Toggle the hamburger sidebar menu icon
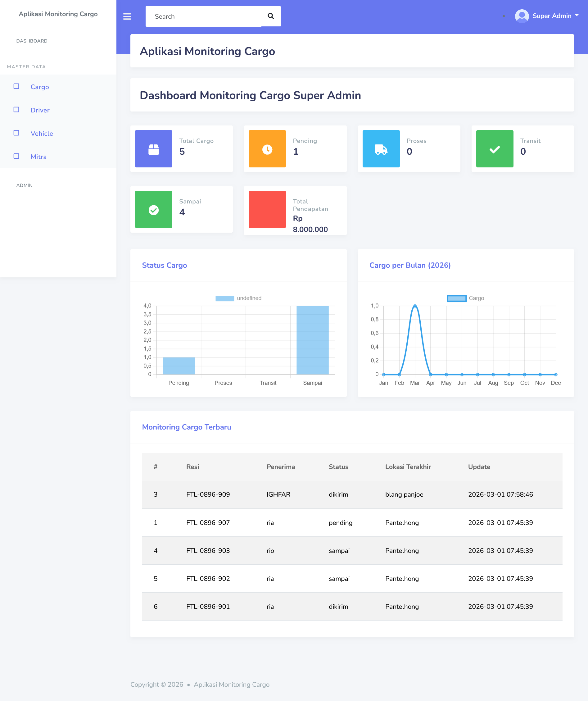Screen dimensions: 588x701 pyautogui.click(x=127, y=16)
